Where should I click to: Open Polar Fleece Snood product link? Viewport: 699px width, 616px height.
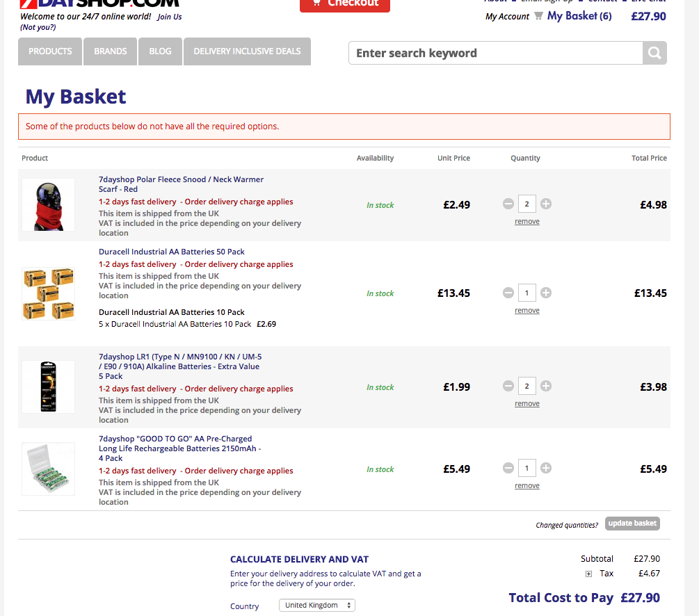point(181,184)
